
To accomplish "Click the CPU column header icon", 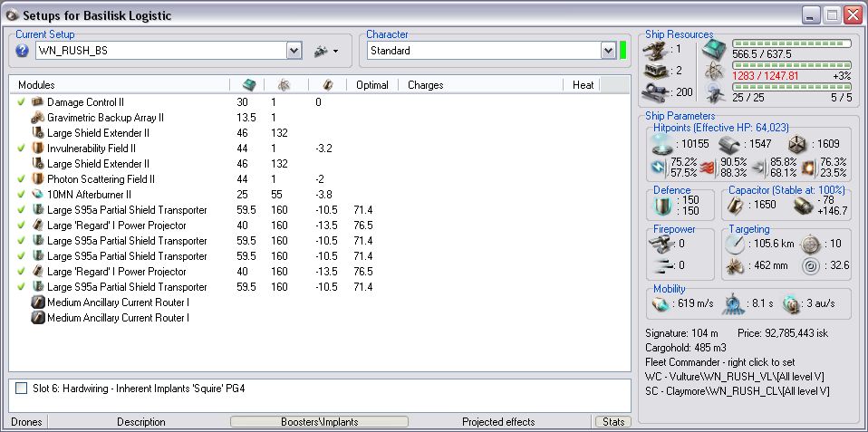I will click(x=249, y=85).
